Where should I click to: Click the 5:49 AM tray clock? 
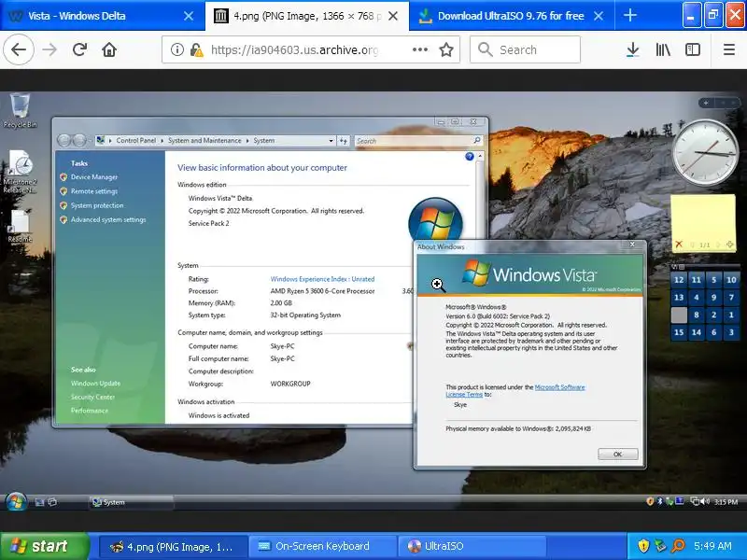point(712,546)
